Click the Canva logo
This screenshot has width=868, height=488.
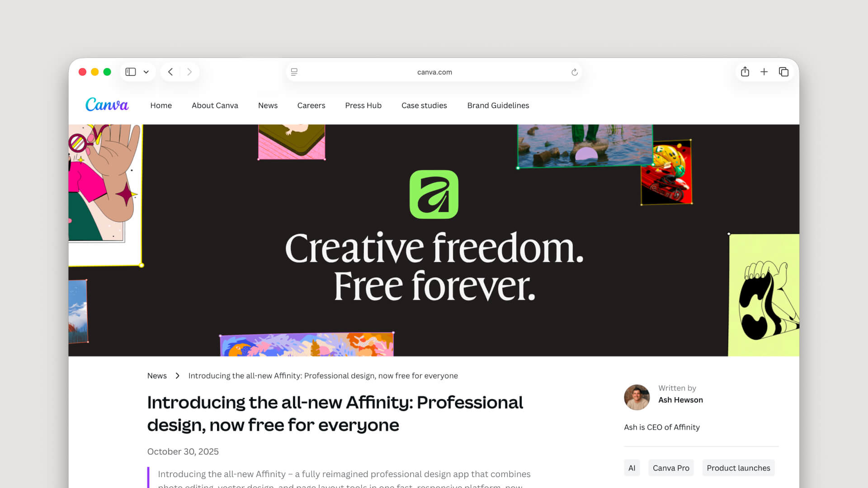click(107, 105)
